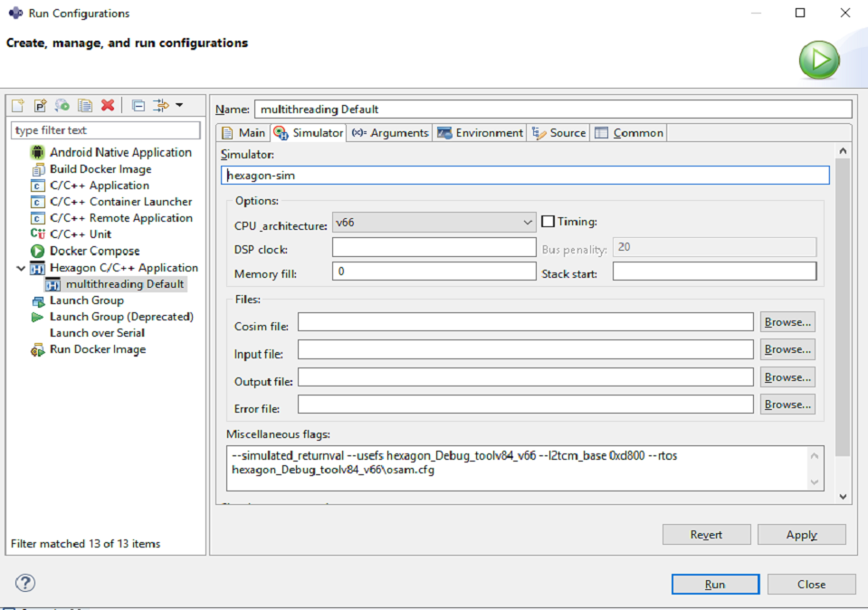Click the Error file field
Viewport: 868px width, 610px height.
(525, 404)
